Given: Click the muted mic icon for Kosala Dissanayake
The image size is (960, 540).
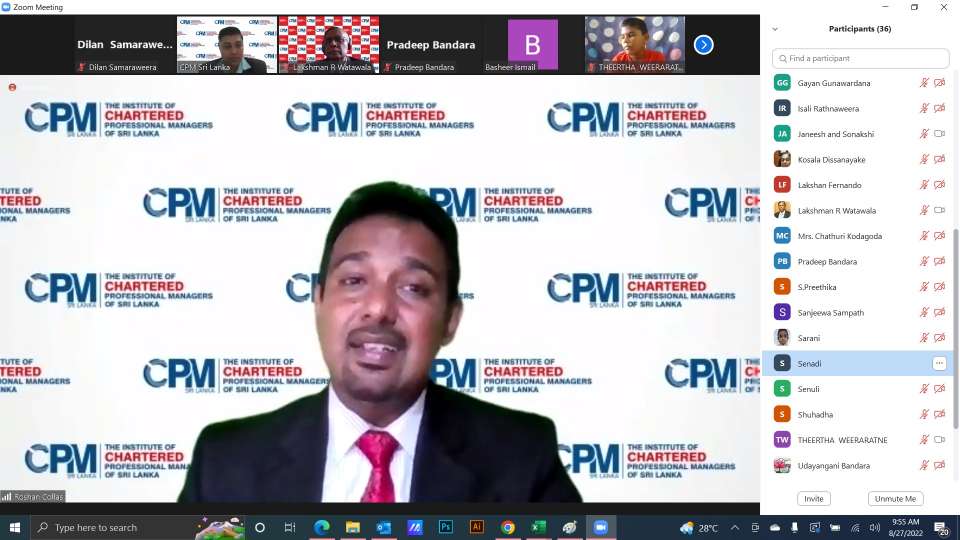Looking at the screenshot, I should pyautogui.click(x=924, y=159).
